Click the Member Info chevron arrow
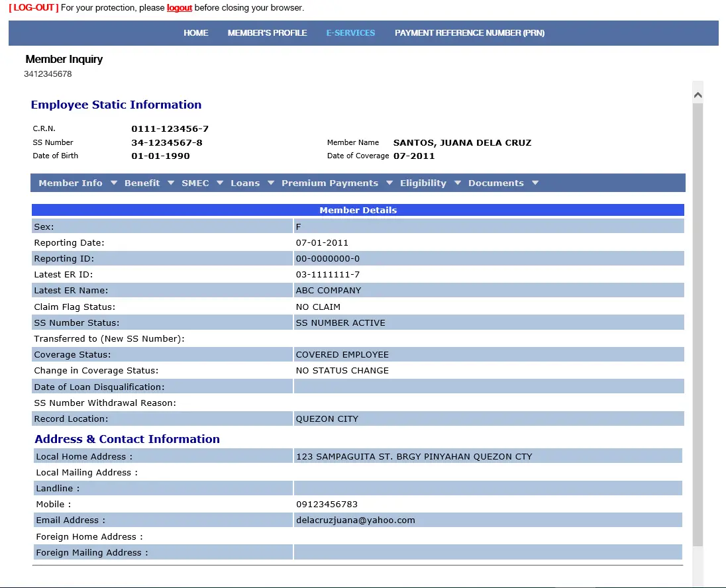 point(113,183)
